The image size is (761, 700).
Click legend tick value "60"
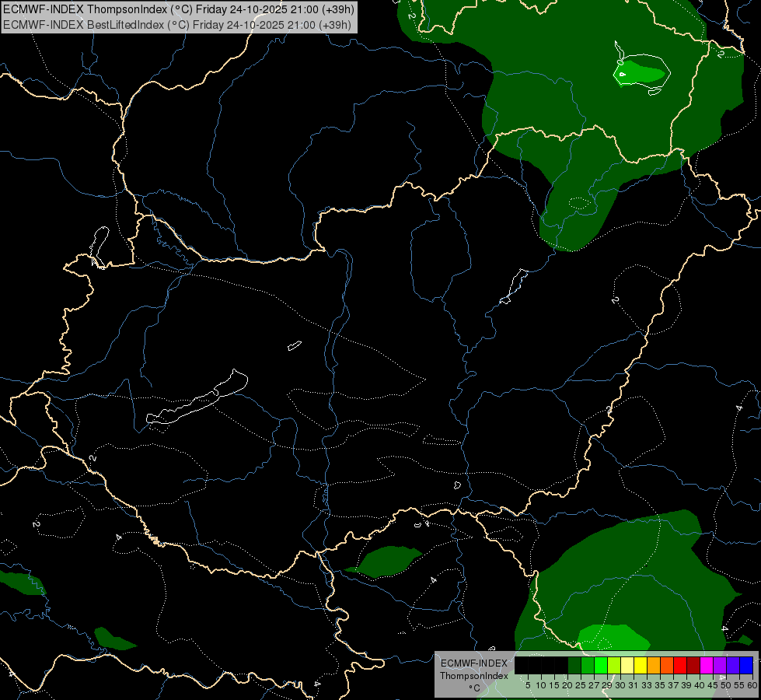[x=752, y=685]
